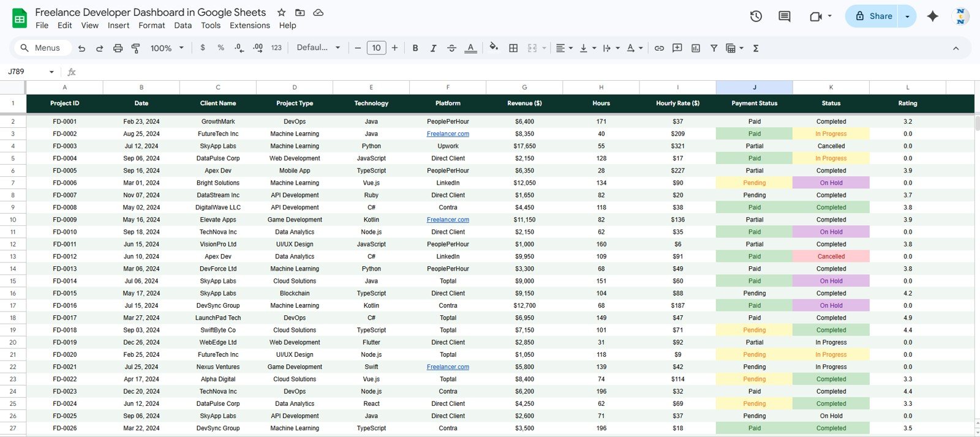Print the spreadsheet via printer icon
The image size is (980, 437).
[x=118, y=48]
